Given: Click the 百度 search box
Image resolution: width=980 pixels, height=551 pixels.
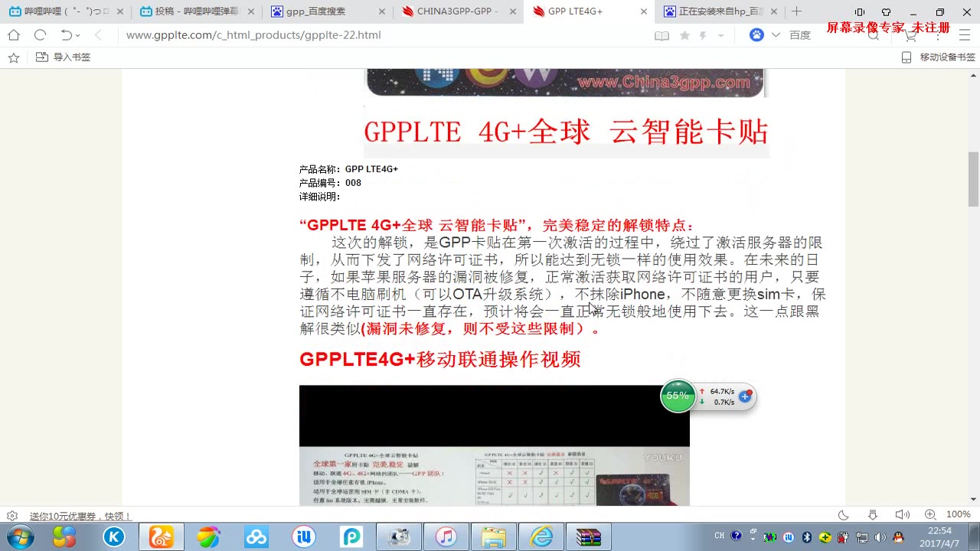Looking at the screenshot, I should tap(823, 35).
